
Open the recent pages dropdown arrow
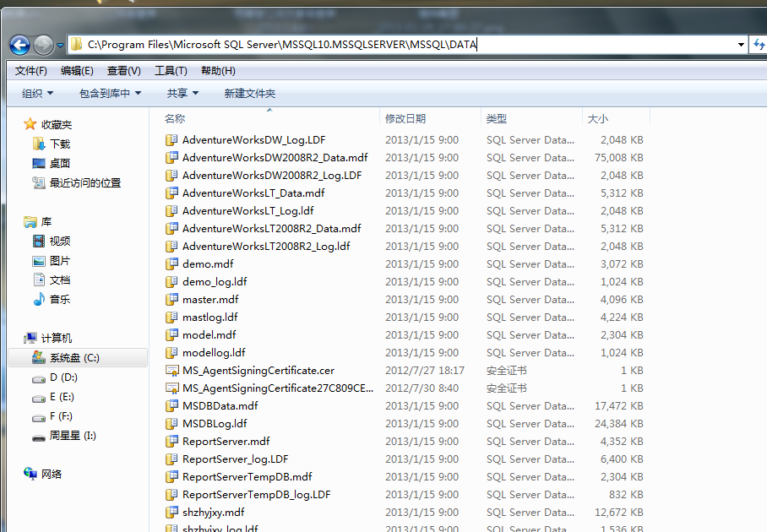pyautogui.click(x=60, y=46)
